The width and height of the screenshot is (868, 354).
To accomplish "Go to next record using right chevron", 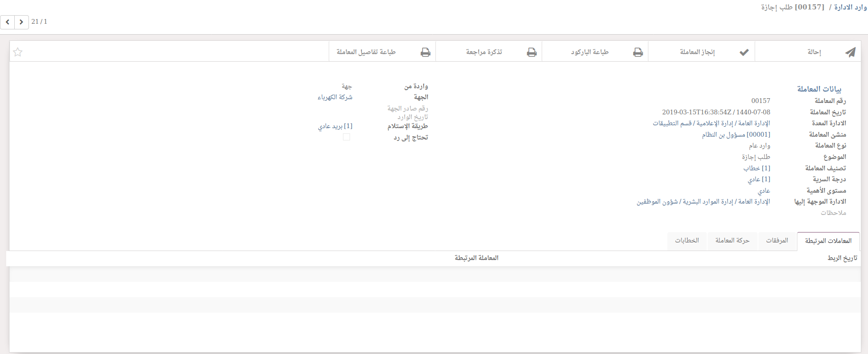I will (21, 22).
